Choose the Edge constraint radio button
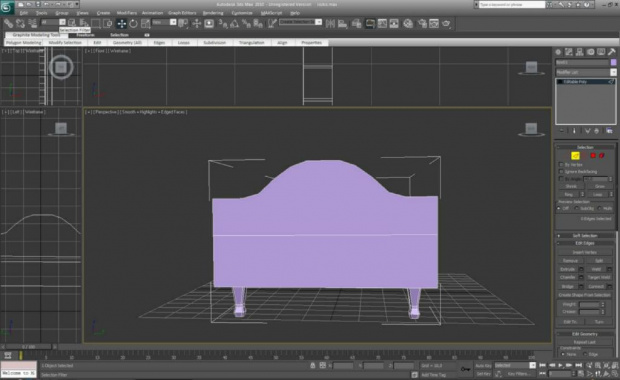 [585, 354]
